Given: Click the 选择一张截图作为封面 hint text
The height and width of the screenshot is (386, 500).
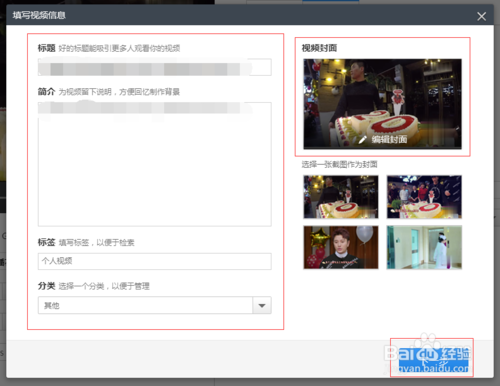Looking at the screenshot, I should coord(339,164).
